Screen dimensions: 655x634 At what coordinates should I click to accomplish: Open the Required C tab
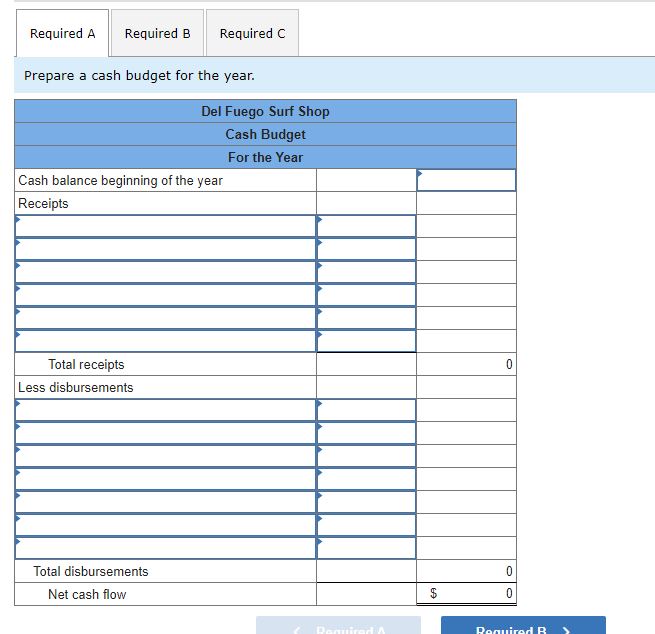click(252, 33)
